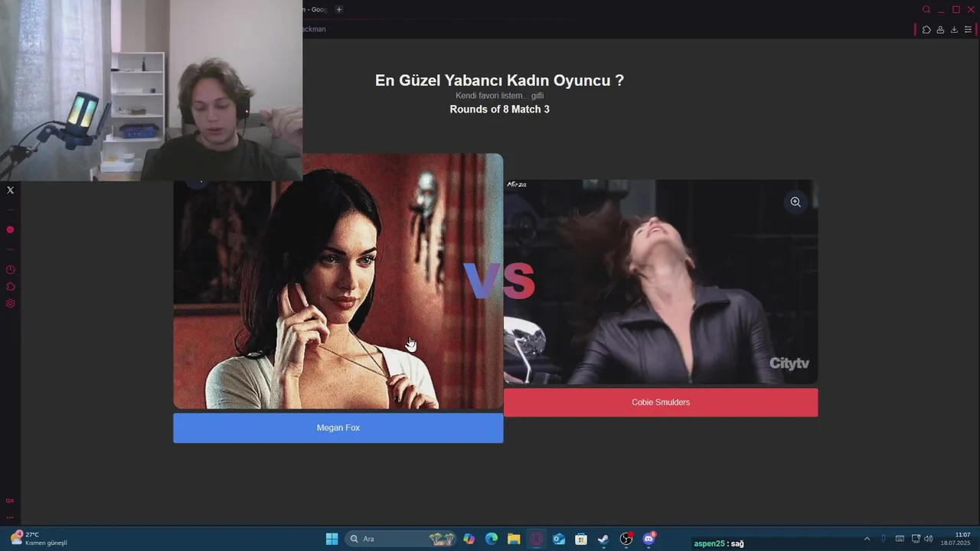This screenshot has height=551, width=980.
Task: Open a new browser tab with plus
Action: point(339,9)
